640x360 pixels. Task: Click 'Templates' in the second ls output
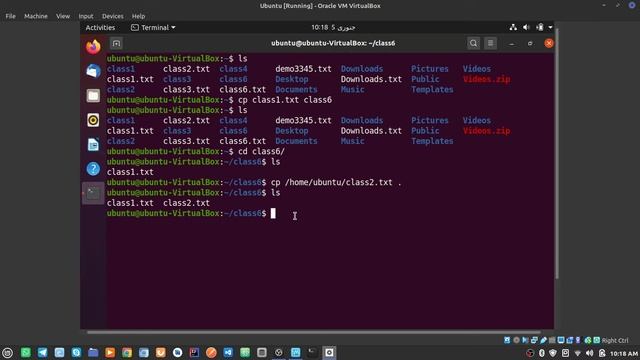click(x=432, y=141)
